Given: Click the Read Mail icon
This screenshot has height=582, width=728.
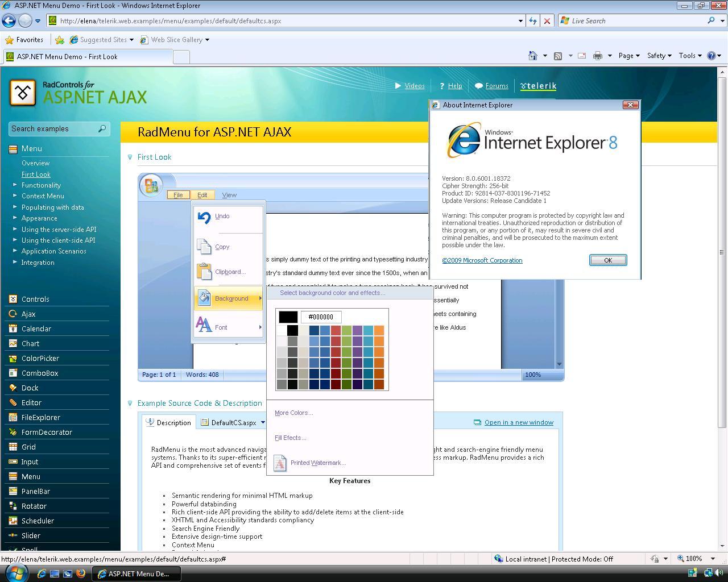Looking at the screenshot, I should click(x=582, y=56).
